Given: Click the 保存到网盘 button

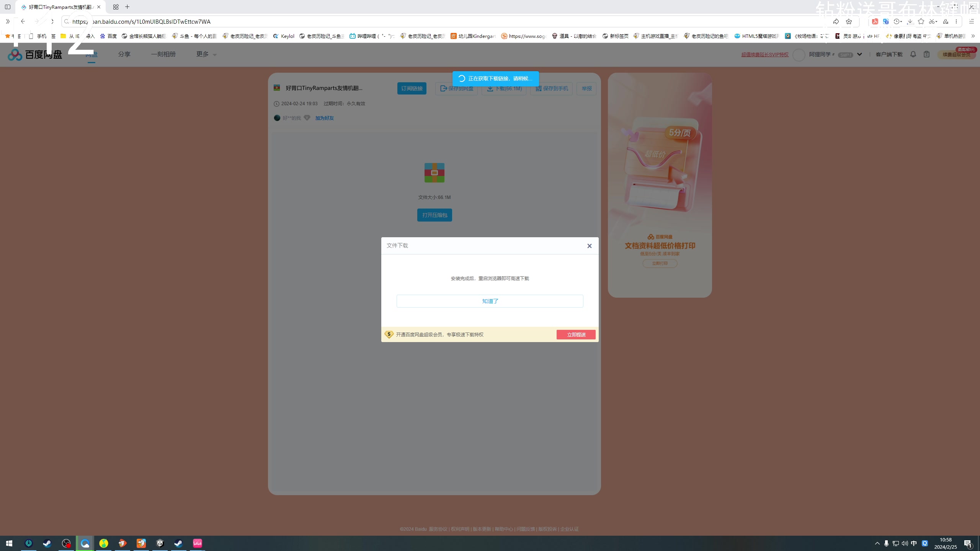Looking at the screenshot, I should 456,88.
